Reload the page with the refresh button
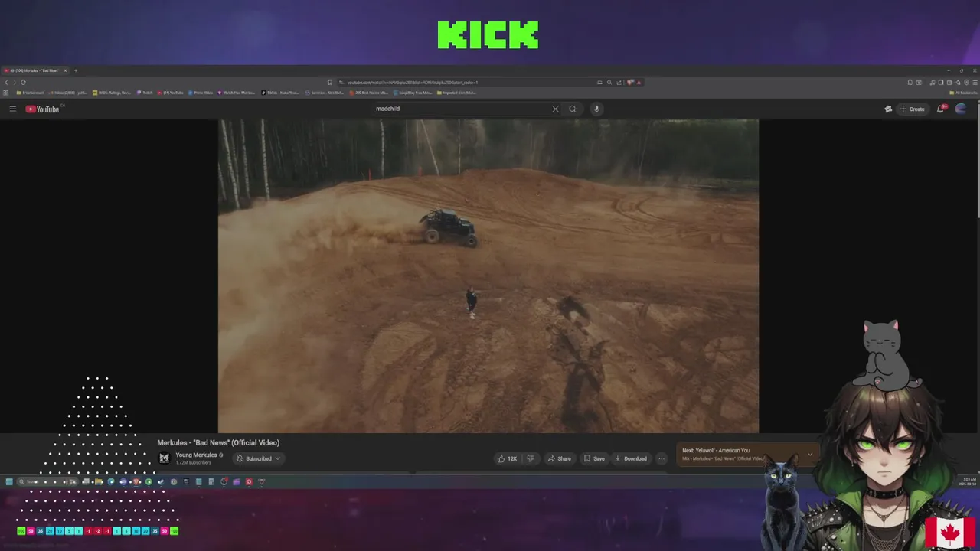Screen dimensions: 980x551 pos(23,82)
